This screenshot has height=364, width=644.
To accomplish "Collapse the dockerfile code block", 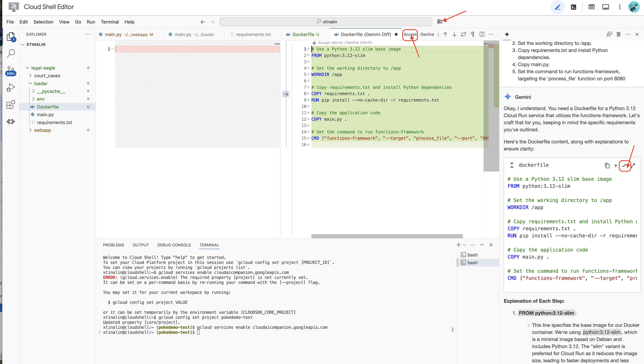I will 512,165.
